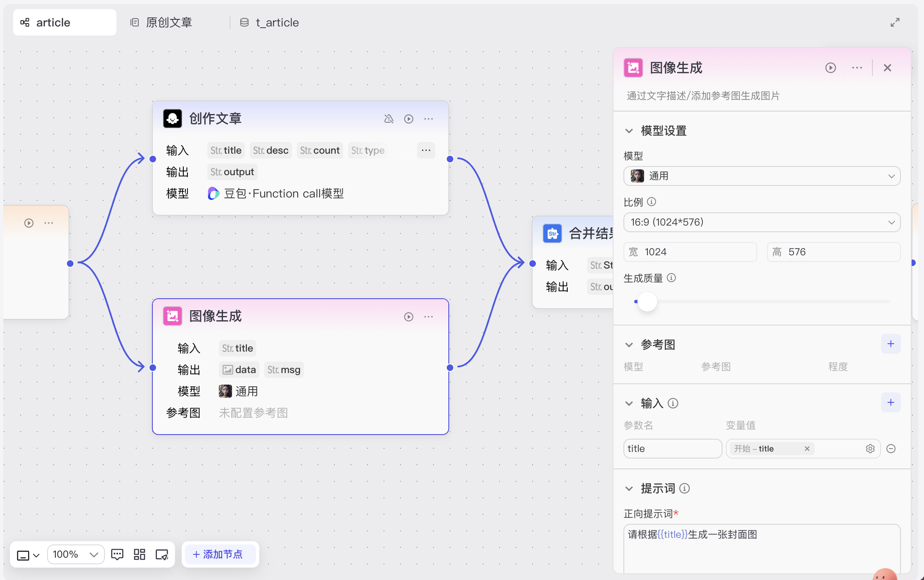
Task: Clear the 开始–title variable tag
Action: 807,449
